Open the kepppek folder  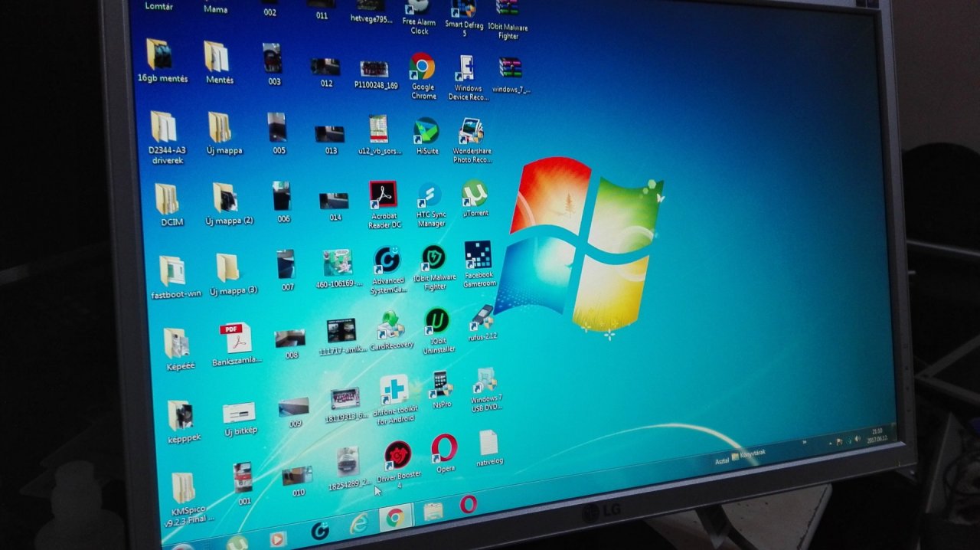181,416
